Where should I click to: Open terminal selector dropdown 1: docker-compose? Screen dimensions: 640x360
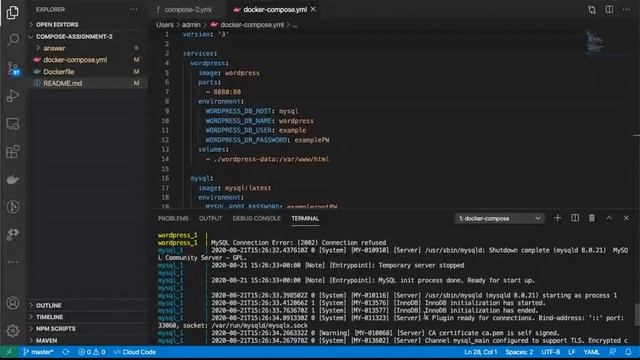499,218
